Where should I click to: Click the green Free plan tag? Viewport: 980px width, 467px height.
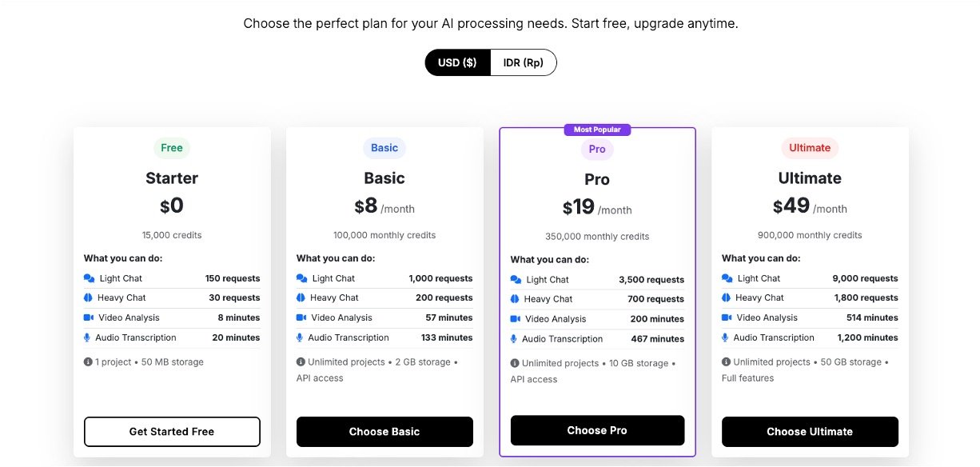coord(171,148)
